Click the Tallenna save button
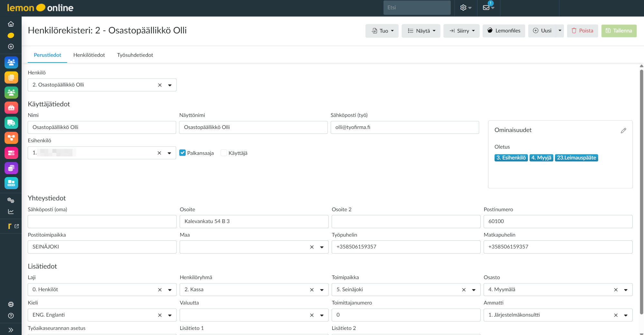 (x=619, y=31)
